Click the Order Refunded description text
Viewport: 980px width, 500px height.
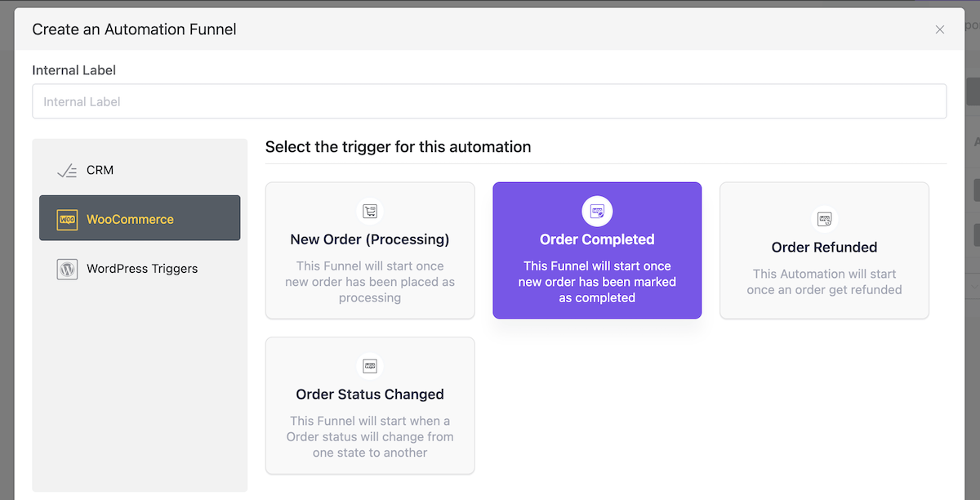pyautogui.click(x=824, y=282)
